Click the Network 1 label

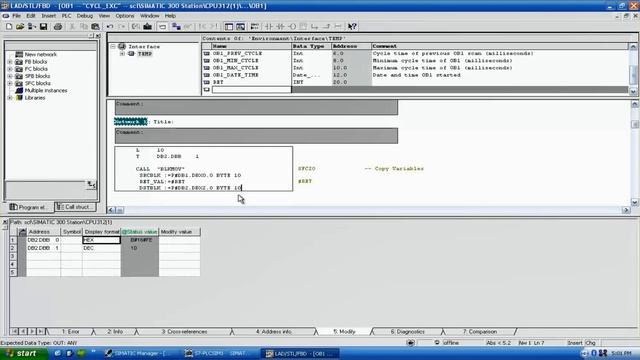coord(131,122)
